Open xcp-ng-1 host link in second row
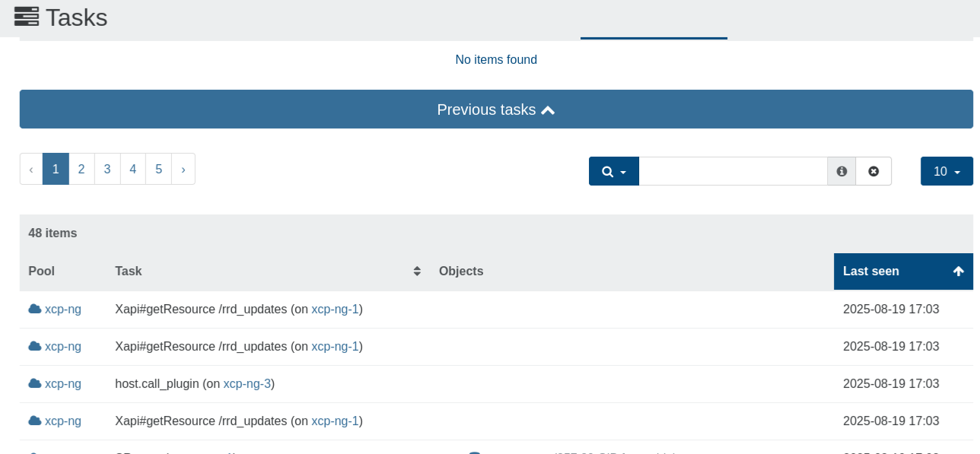The height and width of the screenshot is (454, 980). point(335,347)
